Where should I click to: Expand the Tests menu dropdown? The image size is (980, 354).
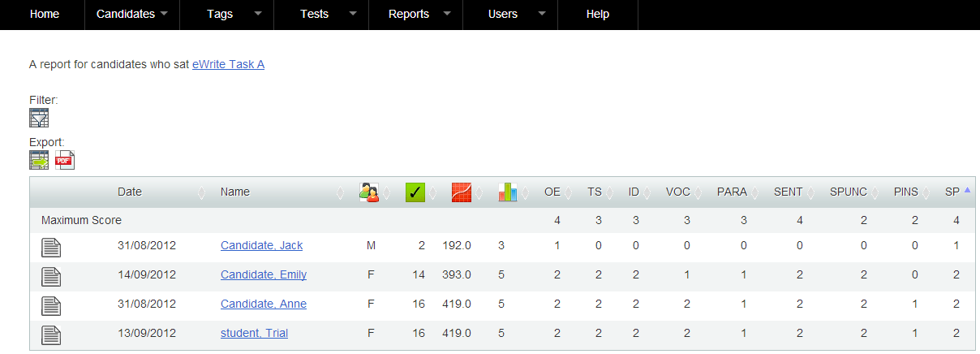click(321, 14)
